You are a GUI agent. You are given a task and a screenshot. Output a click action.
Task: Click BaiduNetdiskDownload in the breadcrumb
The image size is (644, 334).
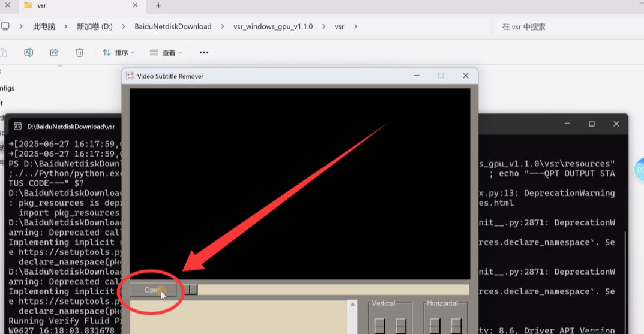pyautogui.click(x=173, y=26)
